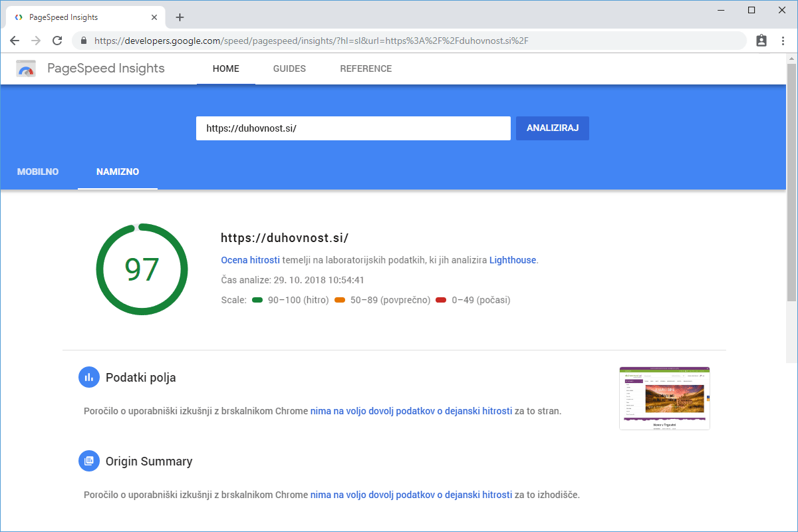The image size is (798, 532).
Task: Open the GUIDES menu item
Action: tap(289, 68)
